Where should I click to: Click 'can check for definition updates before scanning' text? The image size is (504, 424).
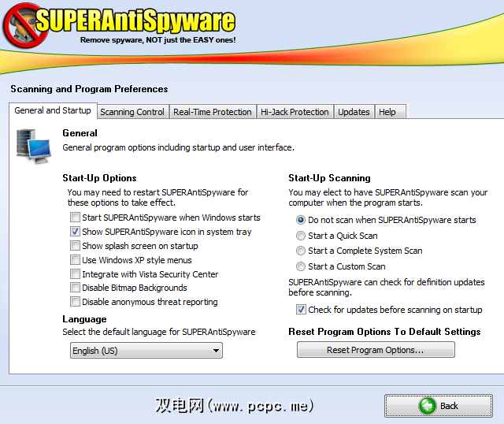point(387,288)
